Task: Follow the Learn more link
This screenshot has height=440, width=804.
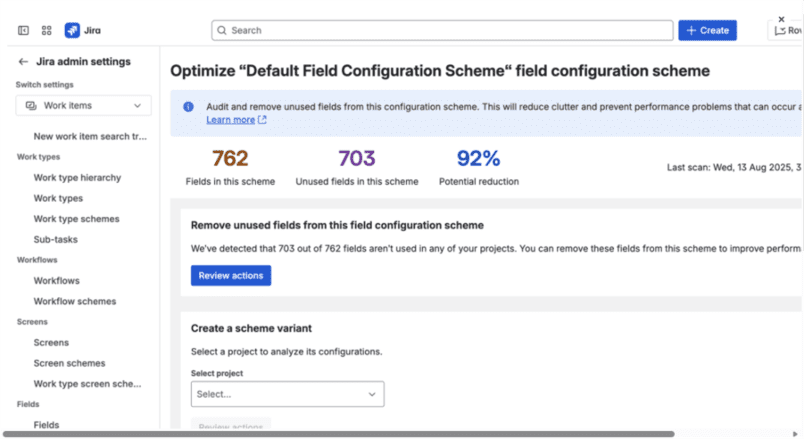Action: click(230, 120)
